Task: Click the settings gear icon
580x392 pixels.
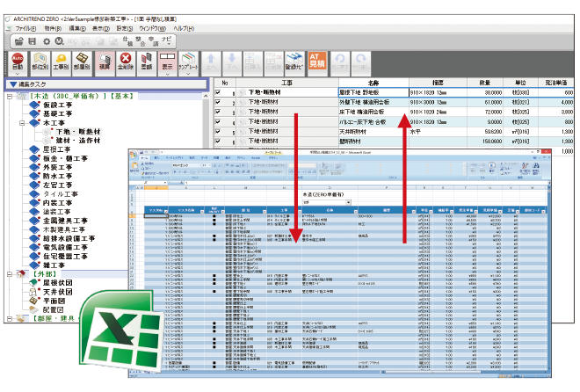Action: click(x=47, y=41)
